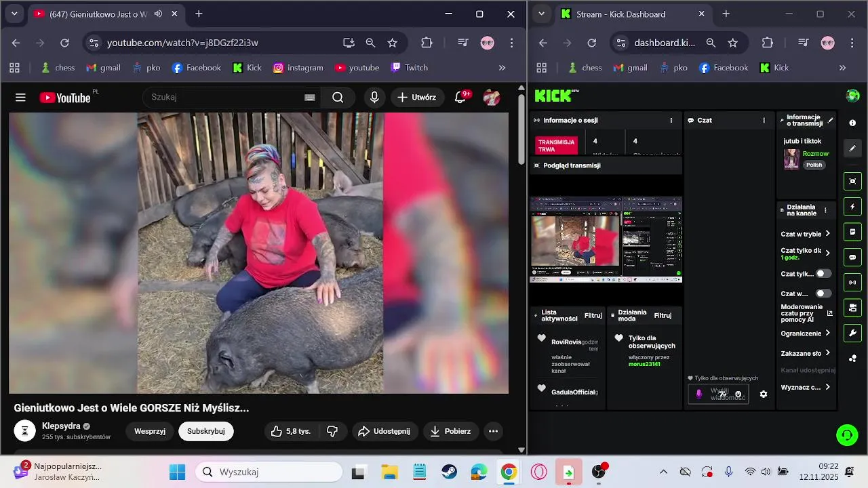Mute the YouTube tab via speaker icon

158,14
